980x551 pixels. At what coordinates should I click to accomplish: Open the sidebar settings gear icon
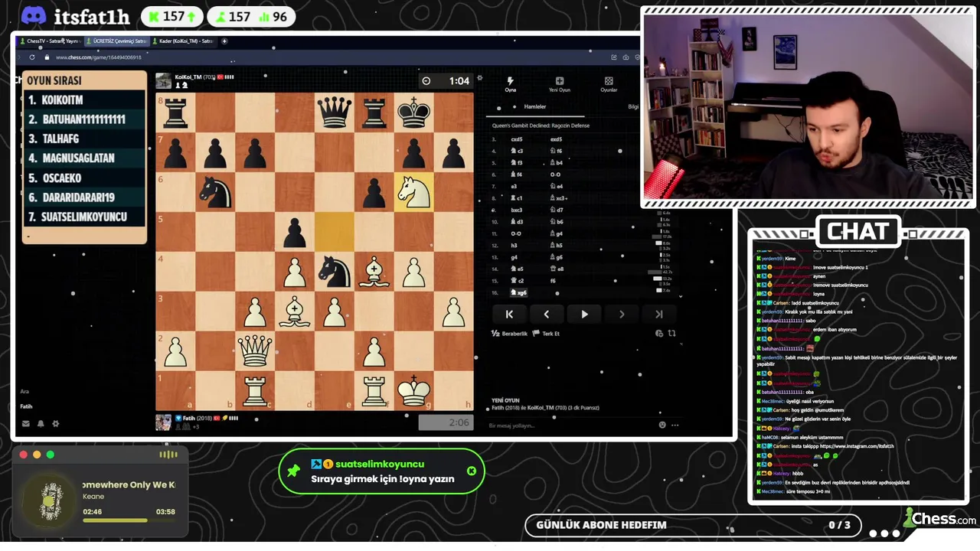[56, 423]
